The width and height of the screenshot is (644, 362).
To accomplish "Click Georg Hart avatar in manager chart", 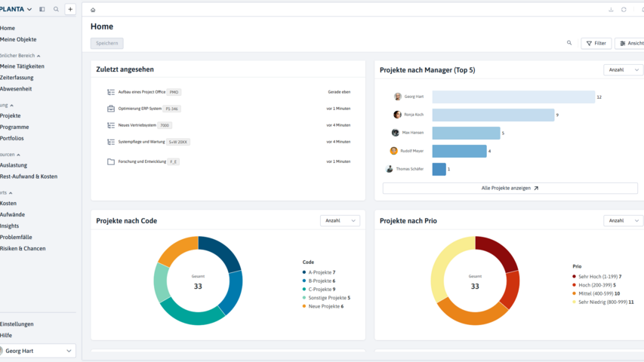I will [x=398, y=97].
